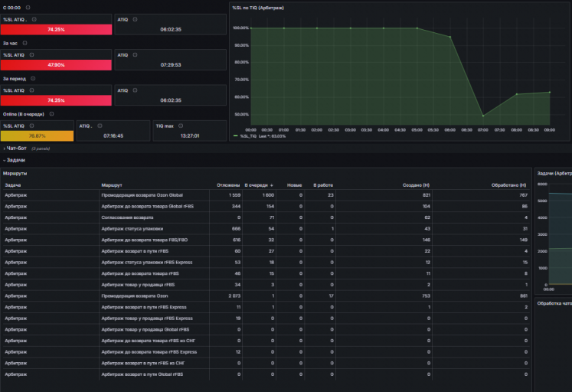Sort table by Отложены column
The width and height of the screenshot is (572, 392).
228,185
